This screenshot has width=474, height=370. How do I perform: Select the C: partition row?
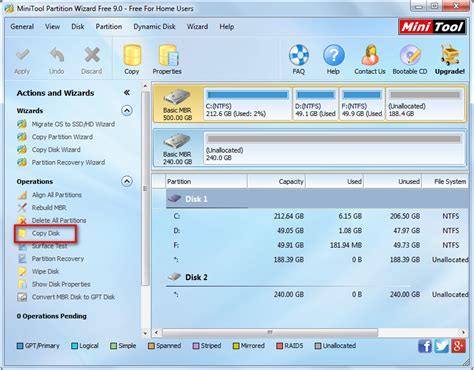[317, 216]
